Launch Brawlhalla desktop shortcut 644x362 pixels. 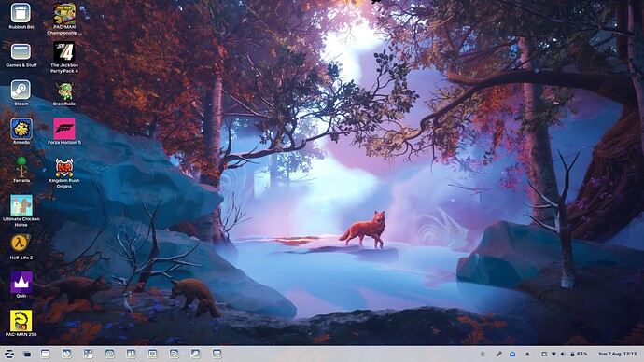click(x=64, y=93)
